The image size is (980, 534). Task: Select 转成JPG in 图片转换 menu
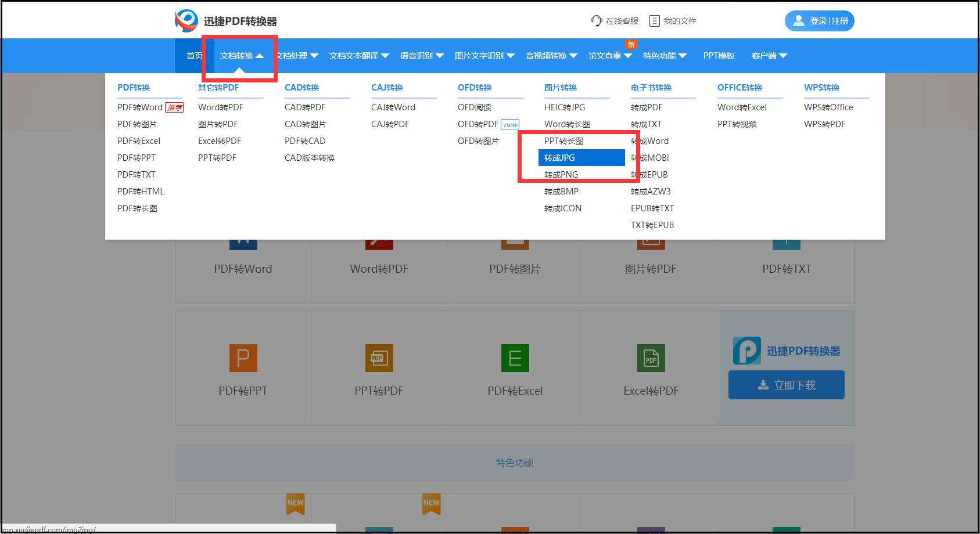pyautogui.click(x=559, y=158)
